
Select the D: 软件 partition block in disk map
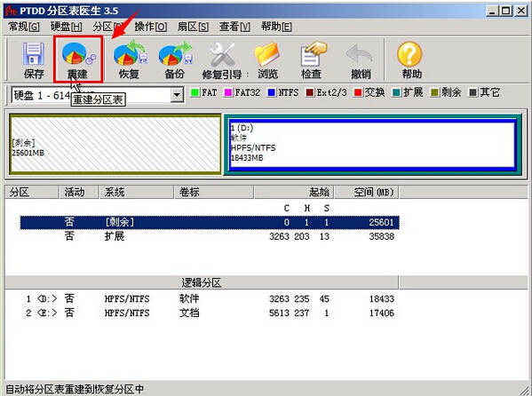coord(372,144)
